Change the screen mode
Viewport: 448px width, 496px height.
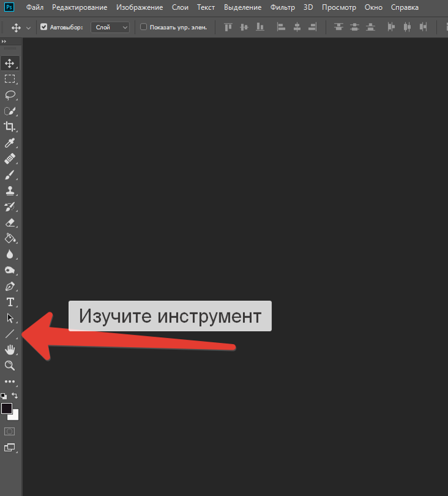click(9, 448)
